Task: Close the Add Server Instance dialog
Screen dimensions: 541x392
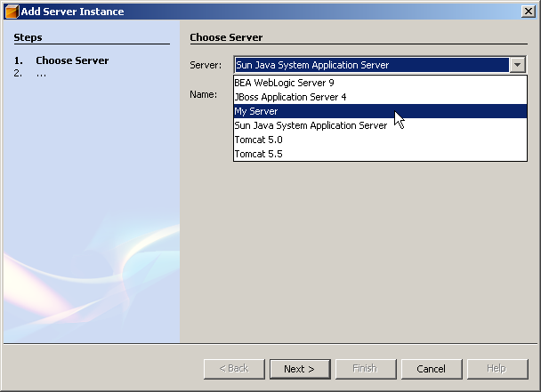Action: pyautogui.click(x=527, y=12)
